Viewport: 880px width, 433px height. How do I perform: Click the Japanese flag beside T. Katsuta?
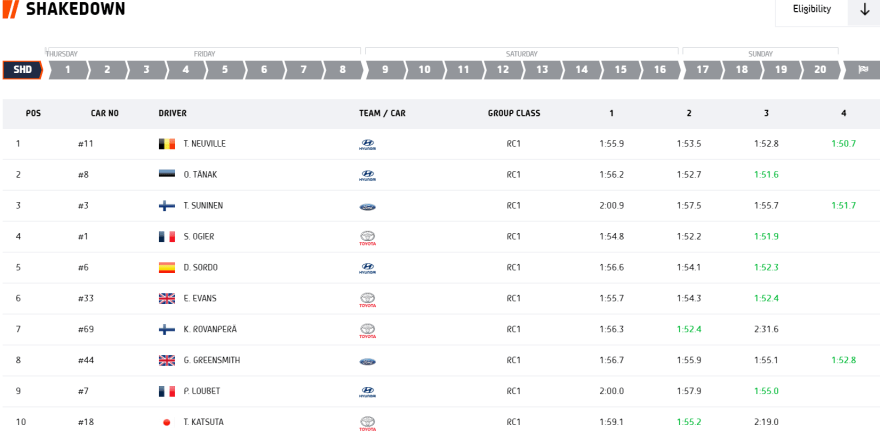click(x=167, y=422)
